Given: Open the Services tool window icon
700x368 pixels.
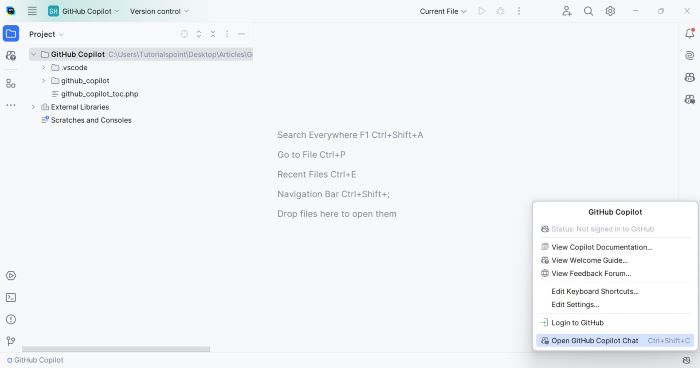Looking at the screenshot, I should [11, 276].
